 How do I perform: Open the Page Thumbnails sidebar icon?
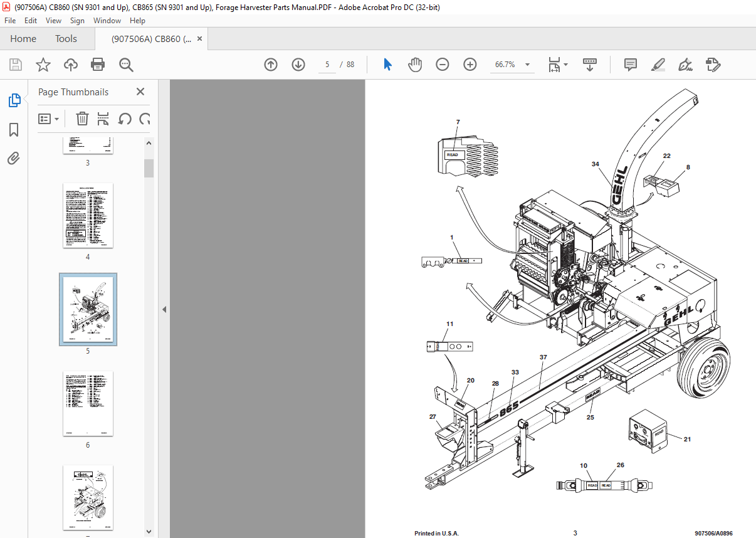pos(14,100)
